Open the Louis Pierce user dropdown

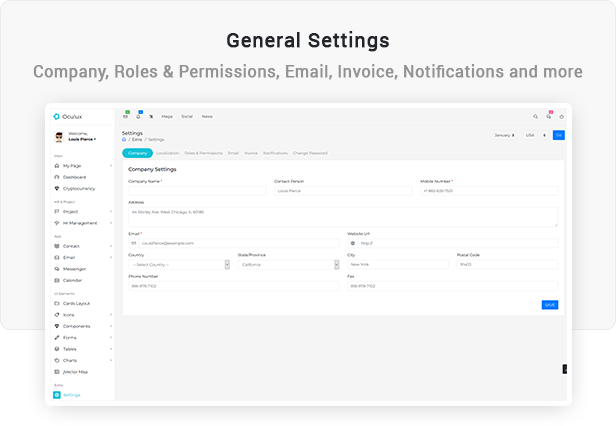[82, 139]
